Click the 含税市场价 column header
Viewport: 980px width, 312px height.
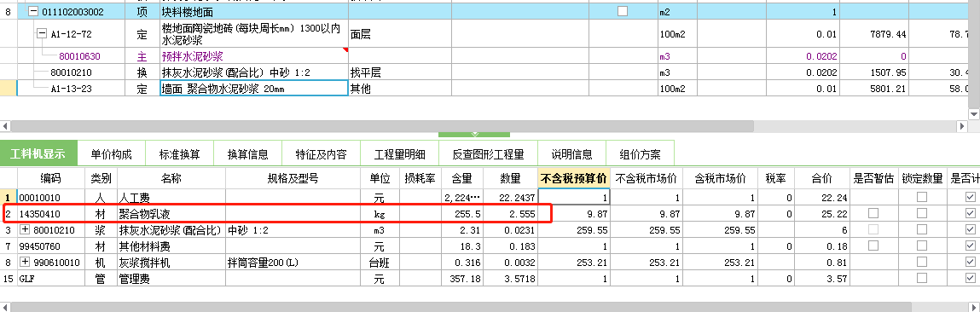(x=721, y=179)
